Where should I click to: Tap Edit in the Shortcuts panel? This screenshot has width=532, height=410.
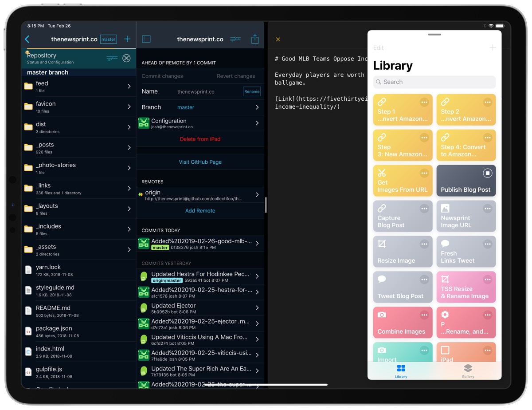(379, 47)
